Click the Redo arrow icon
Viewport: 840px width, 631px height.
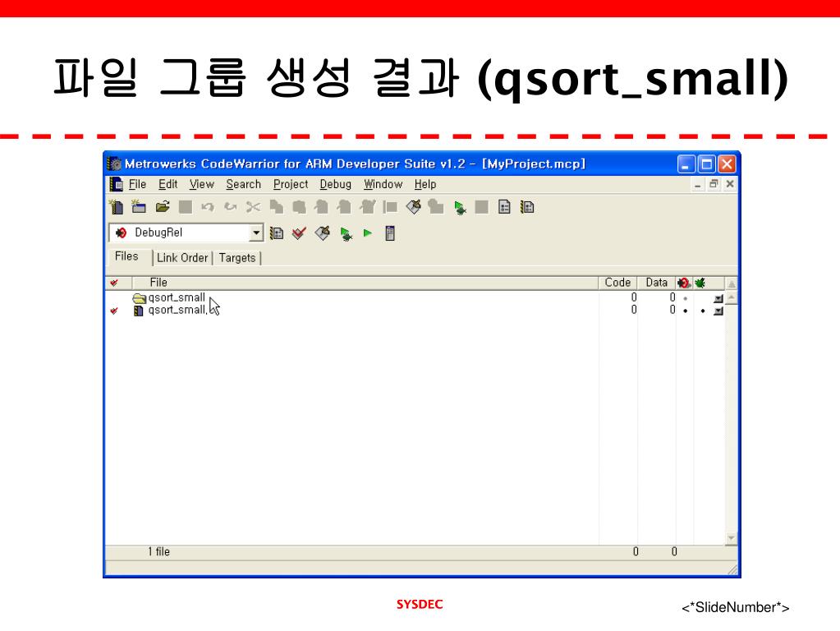pyautogui.click(x=231, y=207)
